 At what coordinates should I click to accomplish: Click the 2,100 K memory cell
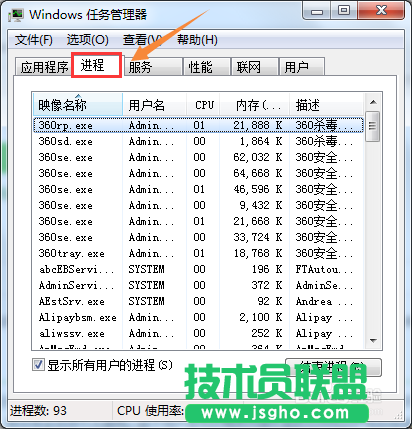click(261, 317)
